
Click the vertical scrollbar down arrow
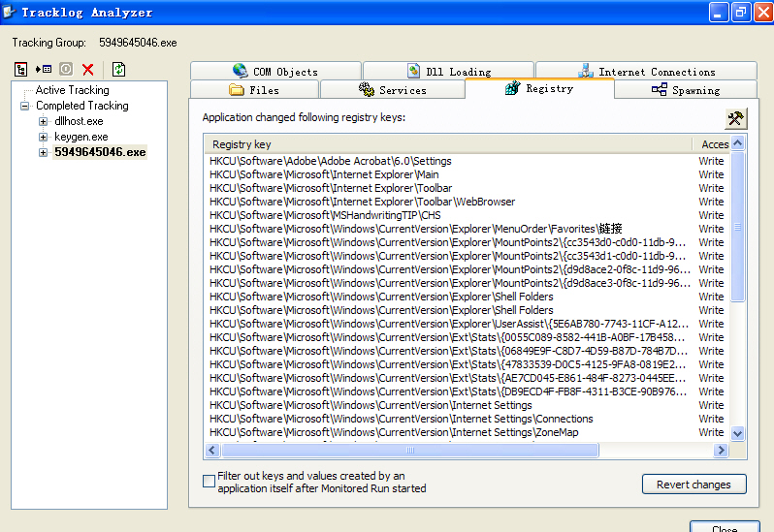[737, 434]
